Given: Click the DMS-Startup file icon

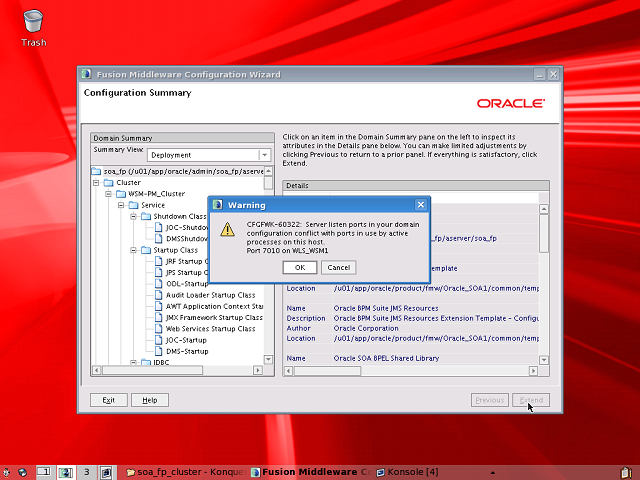Looking at the screenshot, I should 158,351.
